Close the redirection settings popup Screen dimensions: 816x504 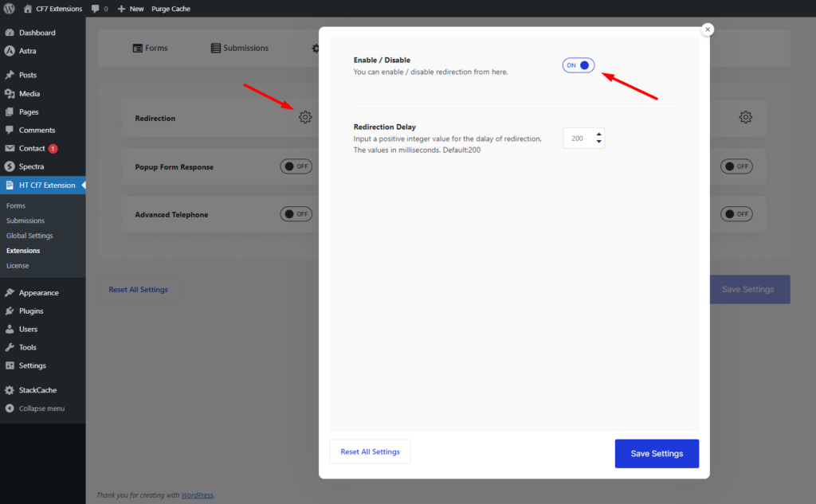pyautogui.click(x=708, y=29)
